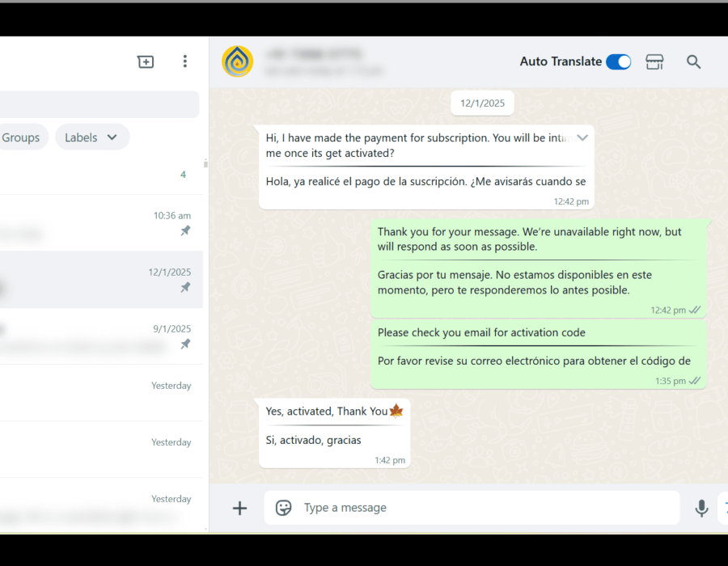728x566 pixels.
Task: Open the new chat icon
Action: point(146,61)
